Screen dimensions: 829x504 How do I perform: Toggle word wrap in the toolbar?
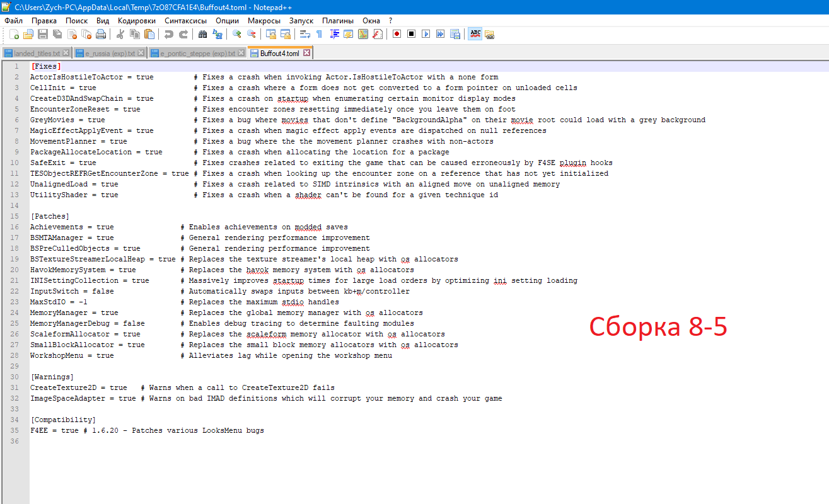pyautogui.click(x=304, y=34)
